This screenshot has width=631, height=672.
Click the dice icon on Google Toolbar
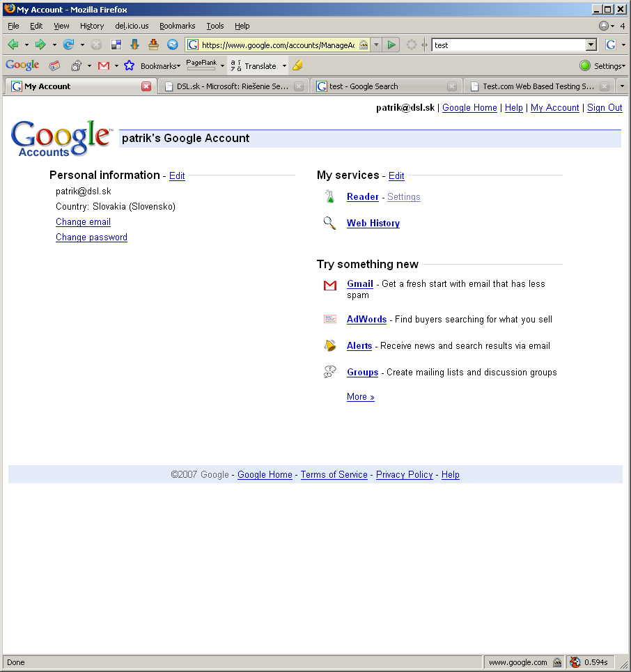click(x=77, y=65)
